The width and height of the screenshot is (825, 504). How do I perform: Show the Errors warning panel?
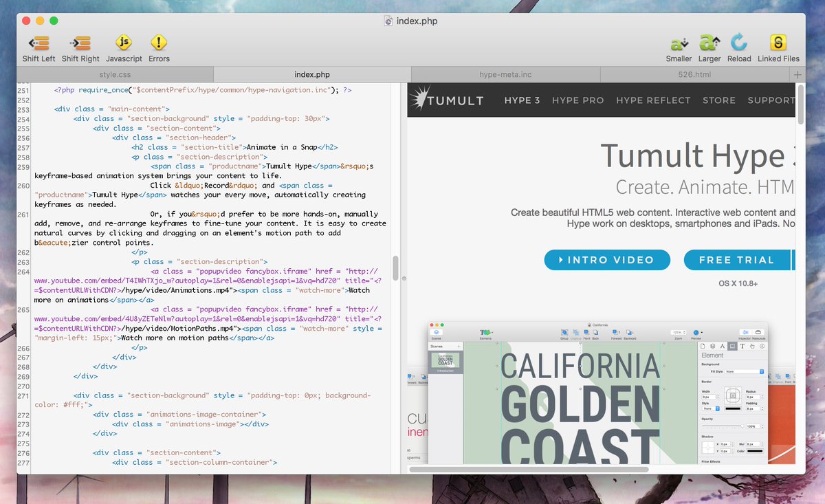(x=159, y=43)
